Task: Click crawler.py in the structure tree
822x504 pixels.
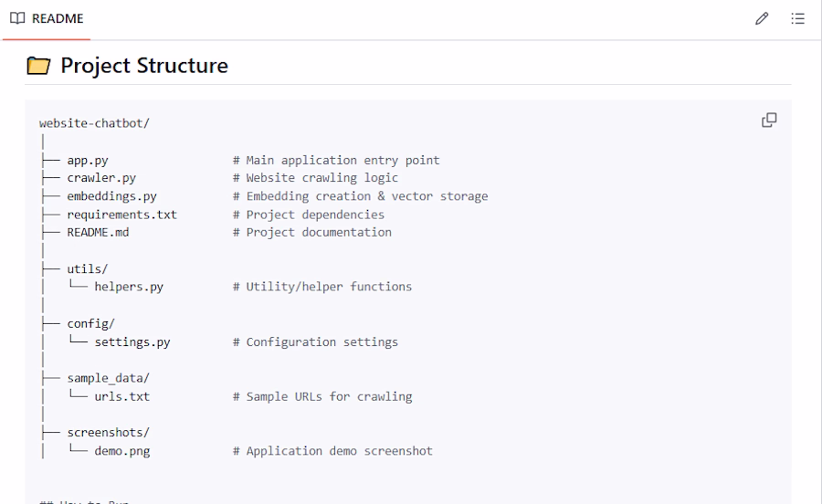Action: click(101, 178)
